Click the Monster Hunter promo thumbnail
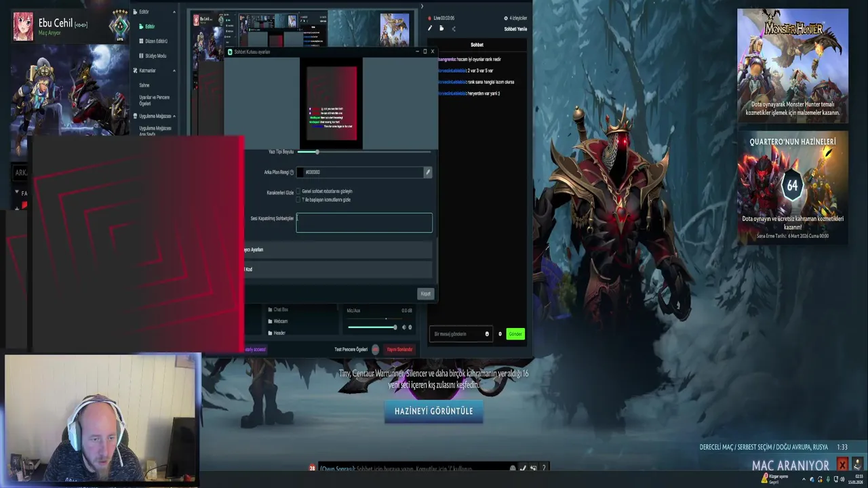The height and width of the screenshot is (488, 868). tap(792, 65)
